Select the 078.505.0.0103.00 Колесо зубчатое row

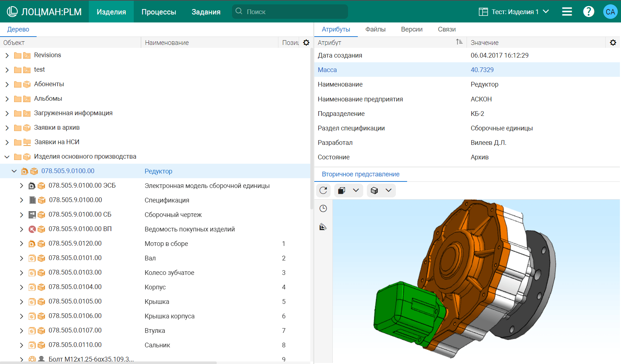[x=155, y=272]
